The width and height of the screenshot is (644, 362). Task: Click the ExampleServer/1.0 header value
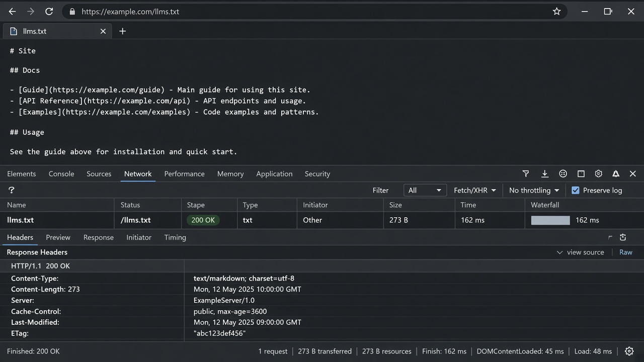coord(224,300)
